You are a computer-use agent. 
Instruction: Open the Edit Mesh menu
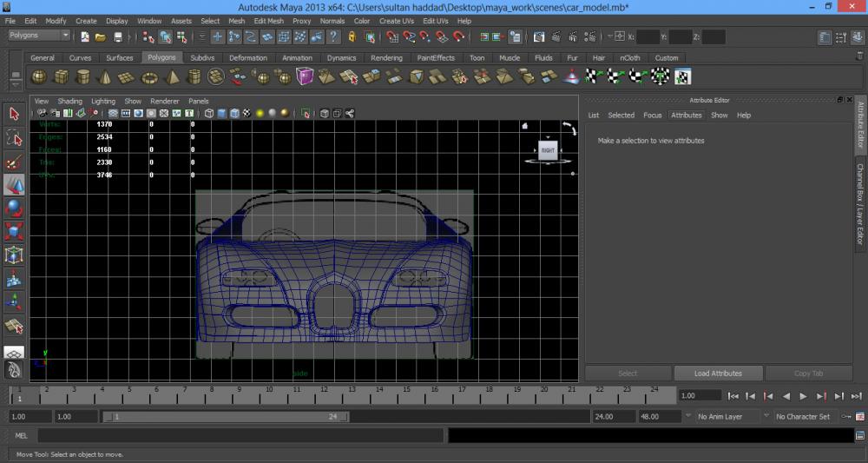click(x=268, y=21)
